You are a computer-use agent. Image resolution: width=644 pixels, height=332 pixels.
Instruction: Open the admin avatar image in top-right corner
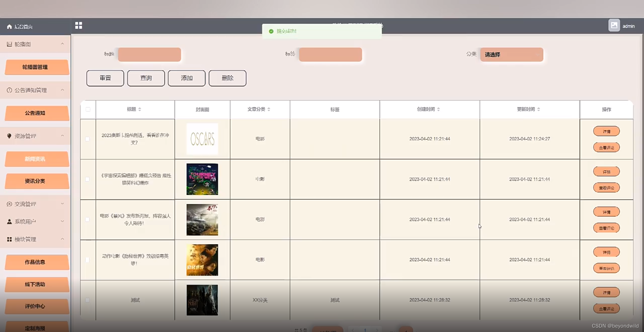[x=614, y=25]
